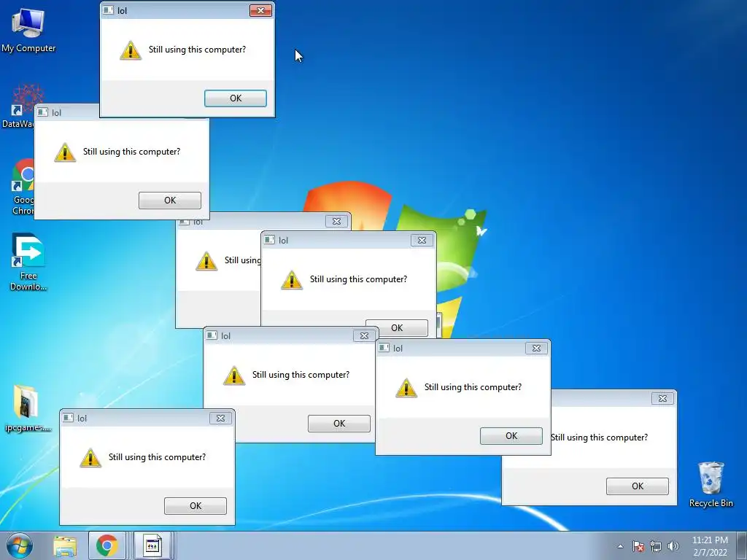The image size is (747, 560).
Task: Show hidden system tray icons
Action: pos(620,546)
